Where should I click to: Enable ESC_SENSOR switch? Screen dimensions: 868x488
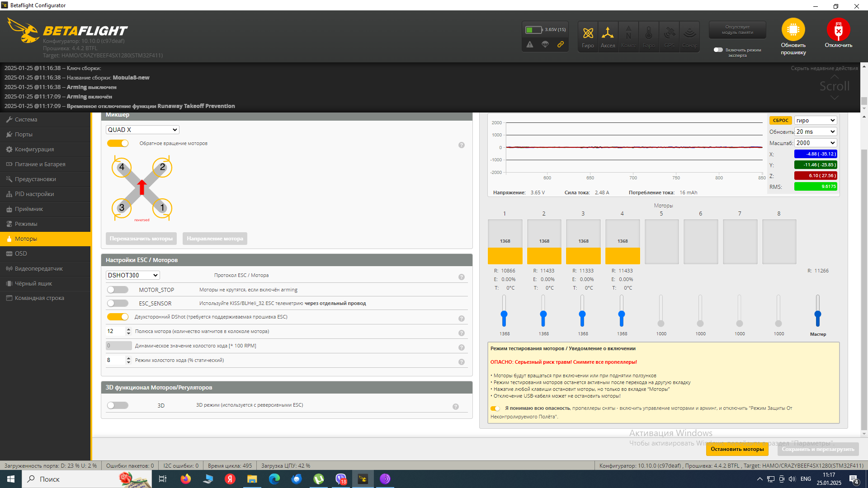(118, 303)
